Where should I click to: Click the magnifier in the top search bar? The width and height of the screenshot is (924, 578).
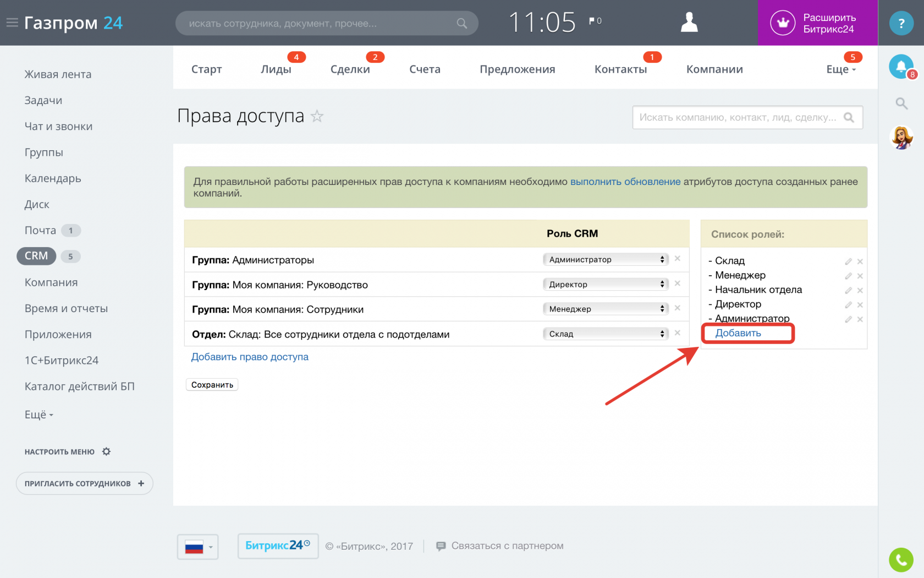(461, 23)
